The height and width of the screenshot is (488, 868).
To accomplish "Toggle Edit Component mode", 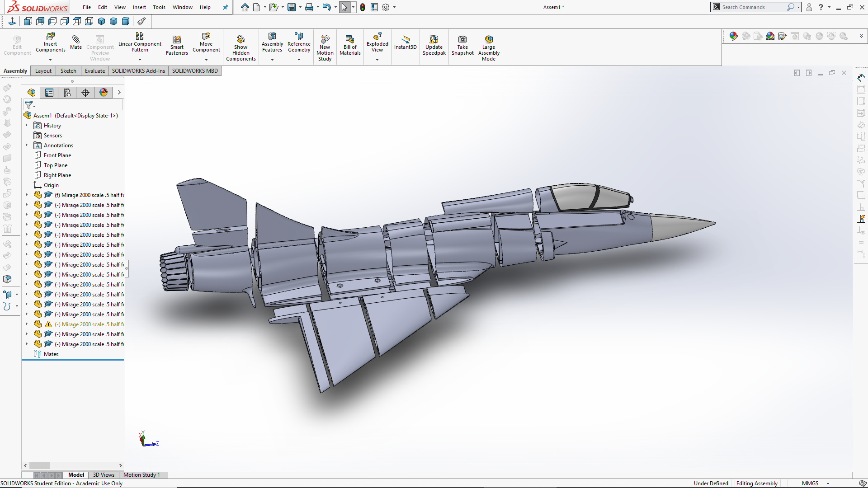I will pos(17,44).
